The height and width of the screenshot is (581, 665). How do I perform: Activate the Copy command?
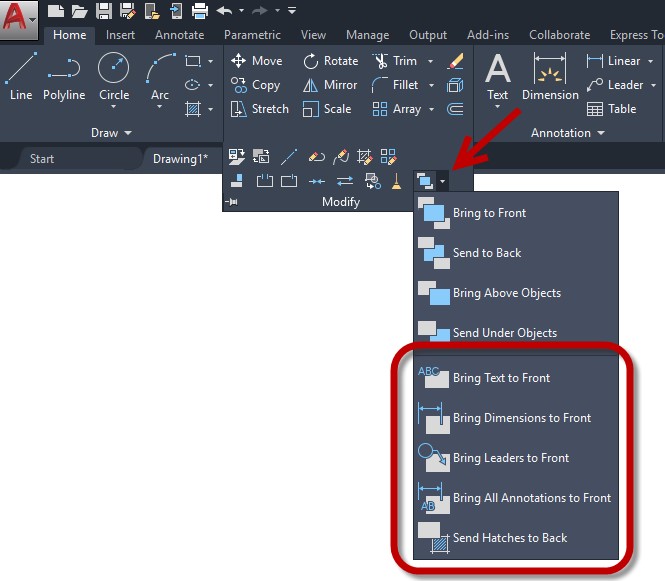[x=255, y=85]
